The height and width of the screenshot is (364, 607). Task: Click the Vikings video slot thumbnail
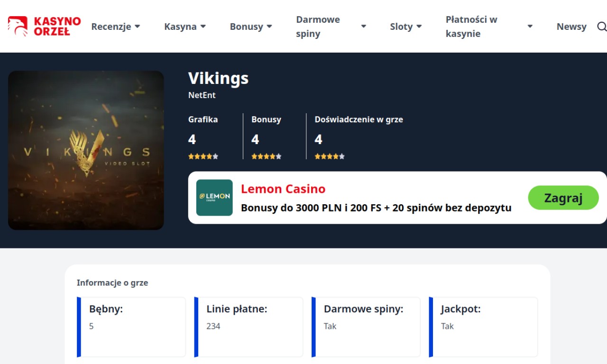tap(86, 150)
